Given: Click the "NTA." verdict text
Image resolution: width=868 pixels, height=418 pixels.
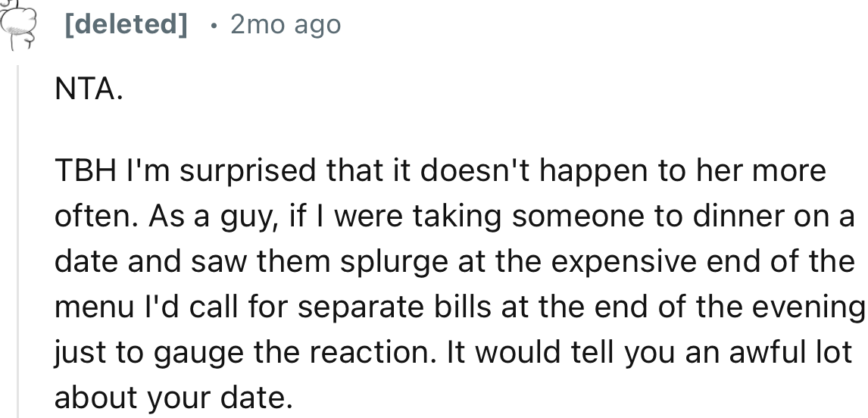Looking at the screenshot, I should coord(88,91).
